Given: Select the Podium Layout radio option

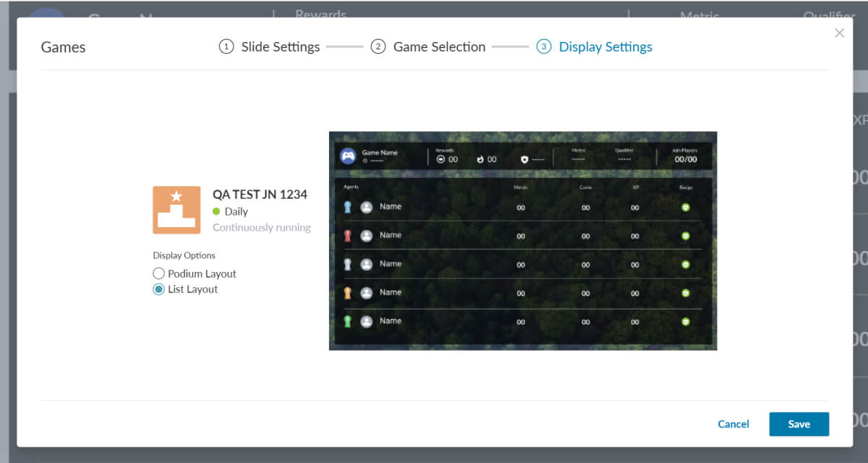Looking at the screenshot, I should point(159,273).
